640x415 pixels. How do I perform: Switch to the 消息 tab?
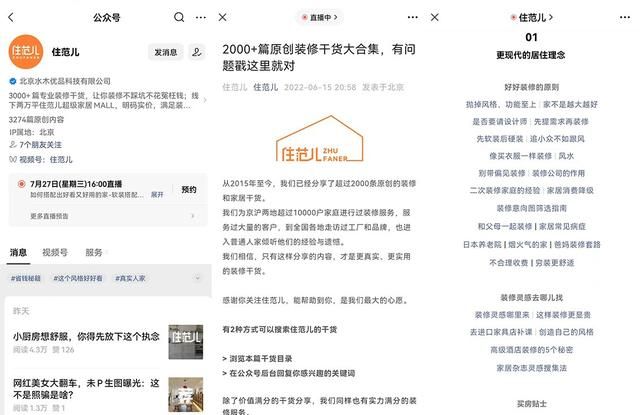tap(18, 253)
